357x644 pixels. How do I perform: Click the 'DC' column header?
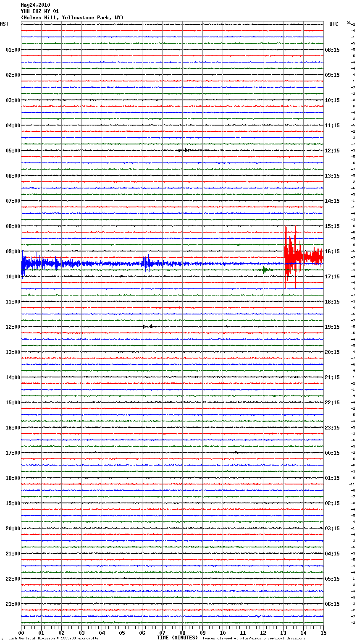[349, 23]
